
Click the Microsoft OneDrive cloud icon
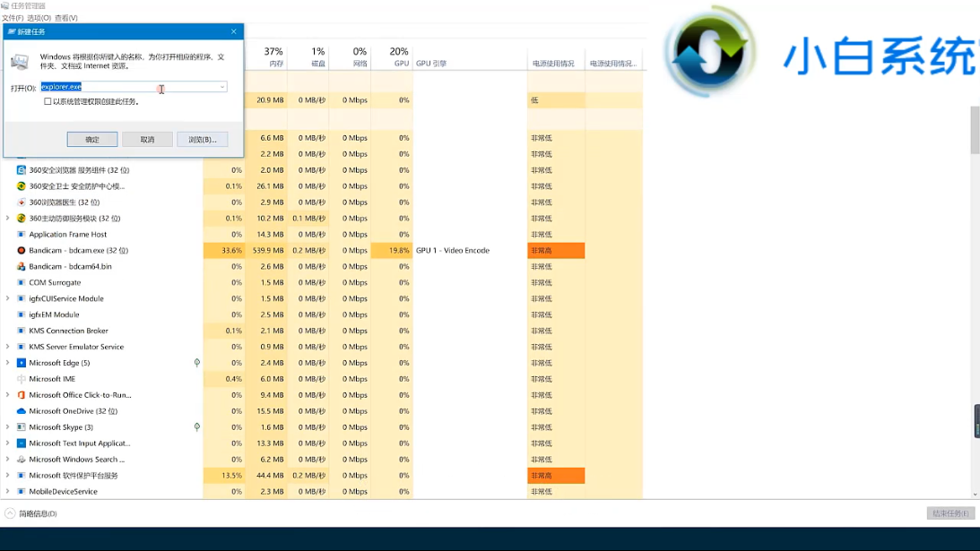(x=22, y=411)
